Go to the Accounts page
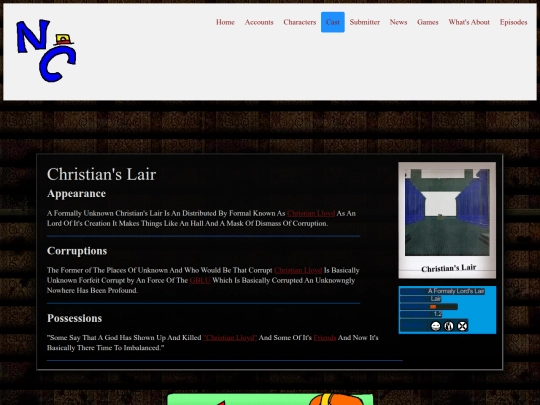The width and height of the screenshot is (540, 405). [x=259, y=22]
